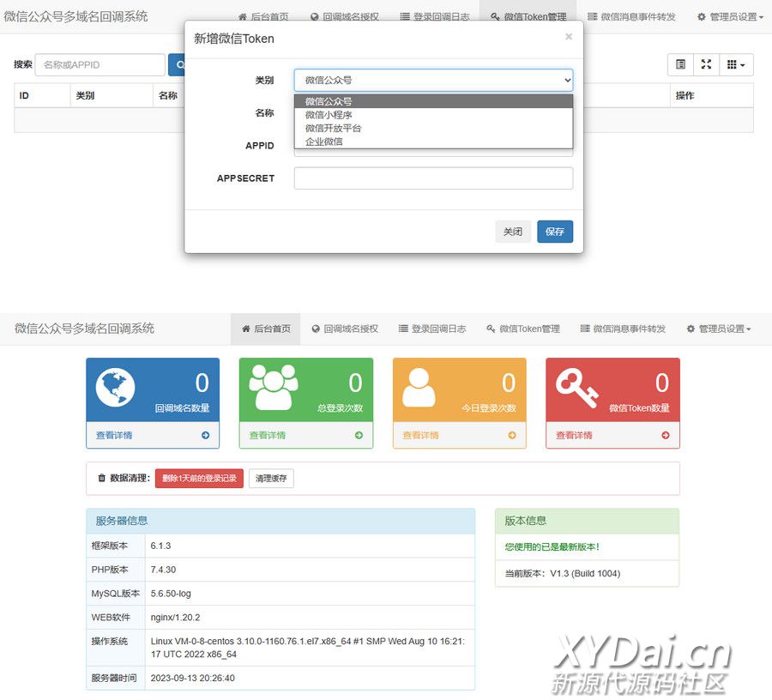
Task: Click the 保存 button in dialog
Action: (x=555, y=232)
